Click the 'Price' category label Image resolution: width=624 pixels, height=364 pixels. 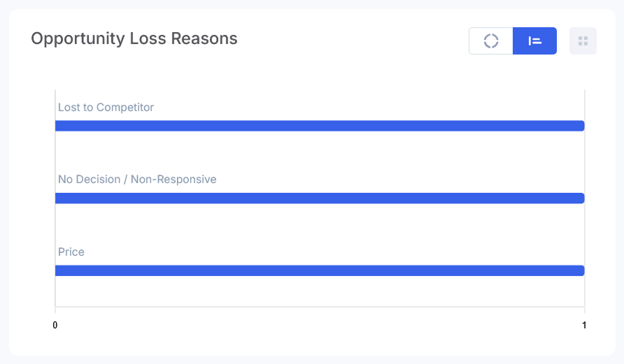71,252
